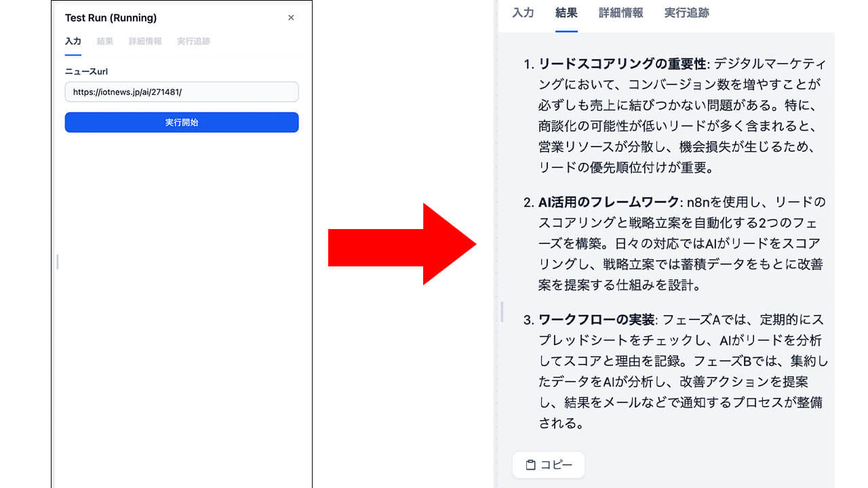Screen dimensions: 868x488
Task: Click the active 結果 tab in right panel
Action: (566, 12)
